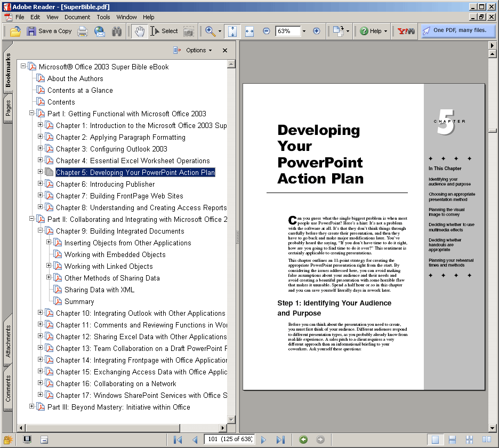Open the Tools menu
Viewport: 499px width, 448px height.
point(103,17)
